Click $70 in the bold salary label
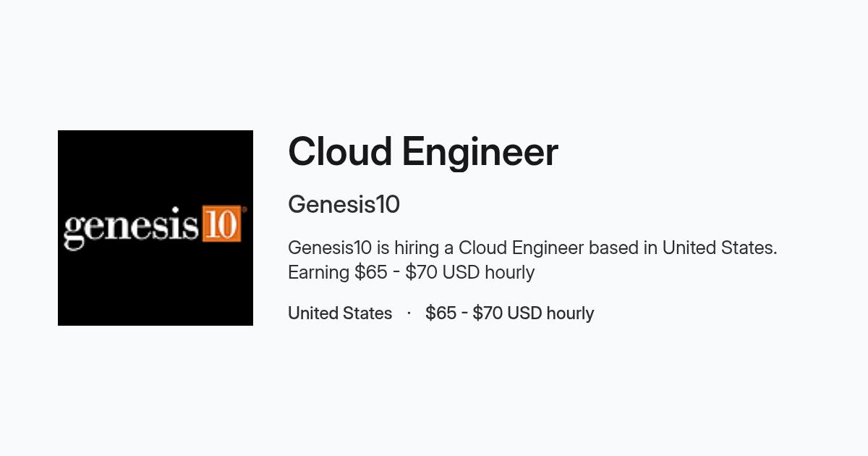 [488, 313]
